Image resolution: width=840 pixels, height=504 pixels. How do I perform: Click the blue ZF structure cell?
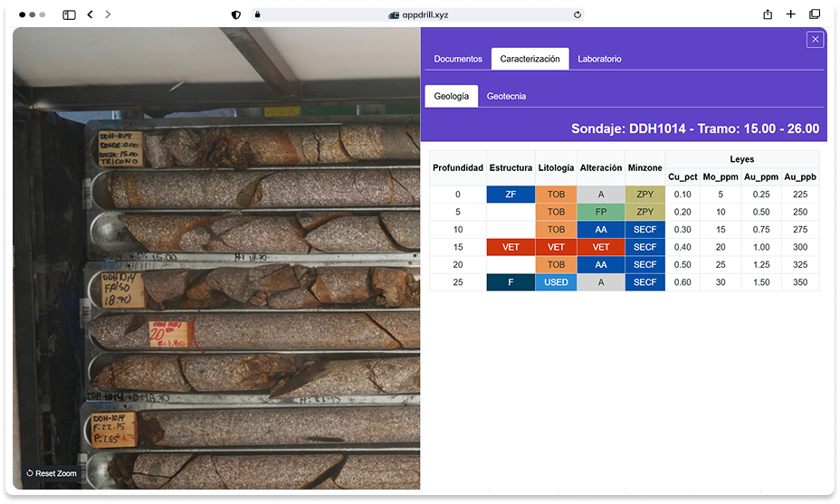[x=511, y=195]
